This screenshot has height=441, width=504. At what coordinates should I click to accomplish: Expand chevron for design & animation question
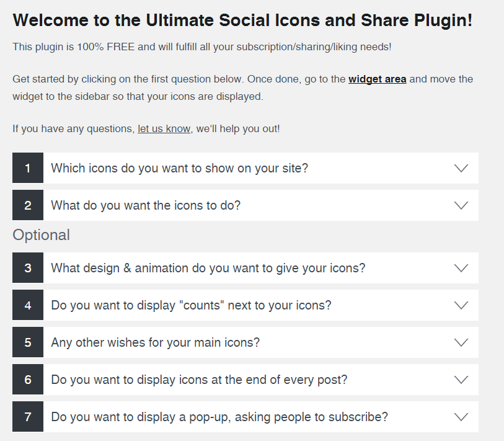pos(461,268)
